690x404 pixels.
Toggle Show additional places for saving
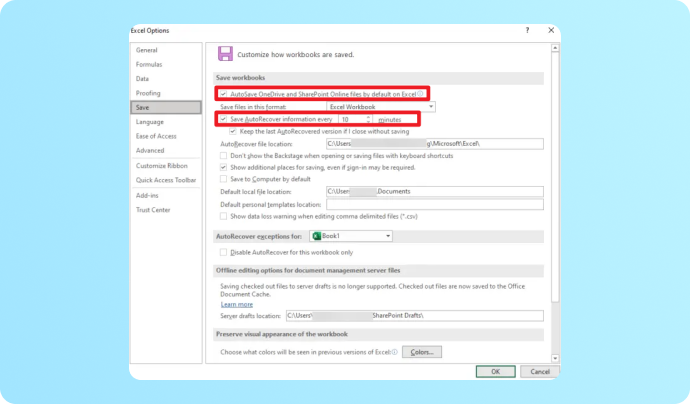tap(224, 167)
